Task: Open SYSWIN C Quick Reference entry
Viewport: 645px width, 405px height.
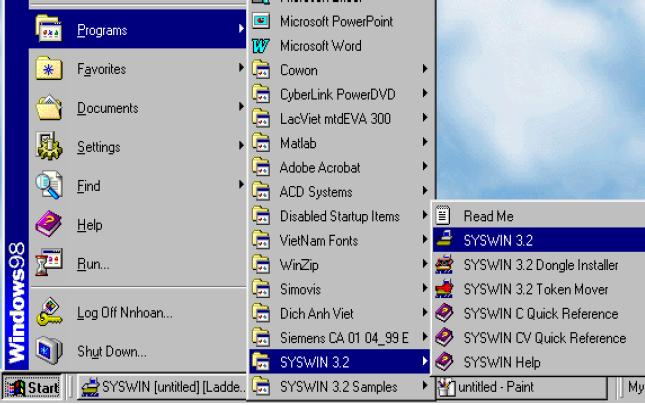Action: tap(538, 313)
